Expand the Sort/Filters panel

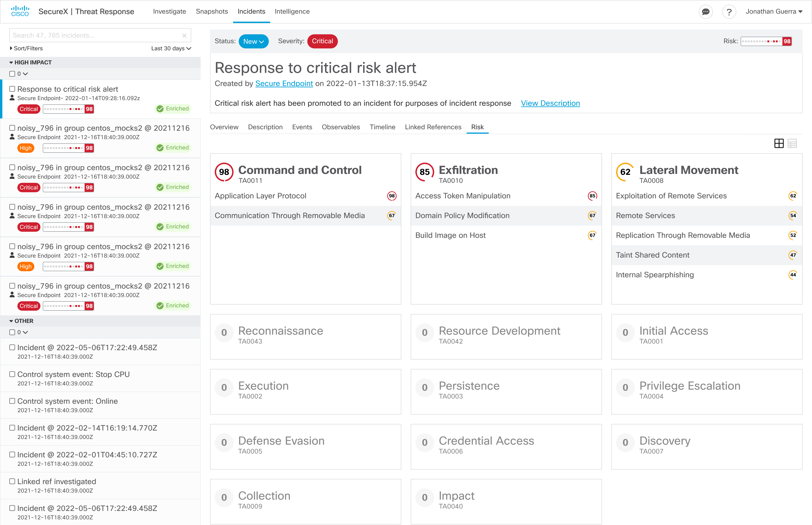click(x=26, y=48)
